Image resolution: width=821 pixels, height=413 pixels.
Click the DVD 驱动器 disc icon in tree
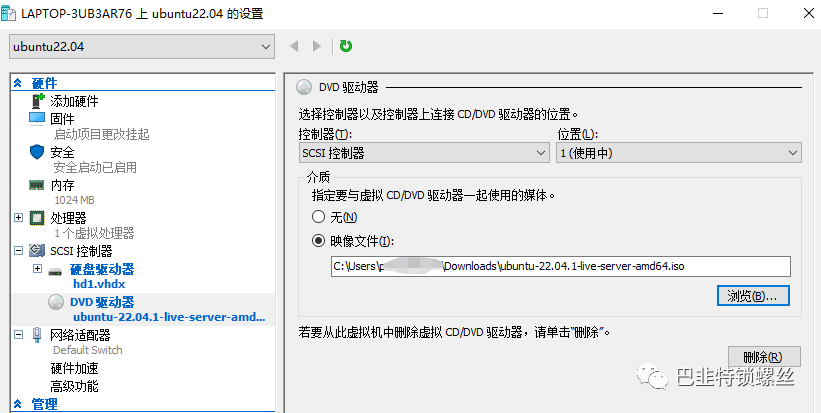[56, 302]
